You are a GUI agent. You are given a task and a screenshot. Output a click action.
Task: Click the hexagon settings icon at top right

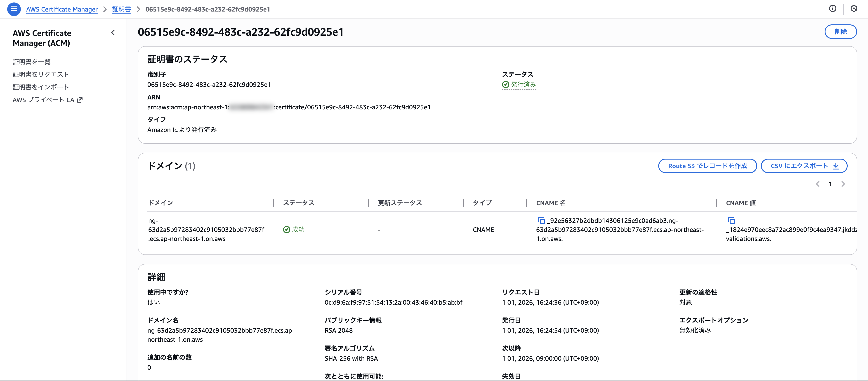coord(854,9)
